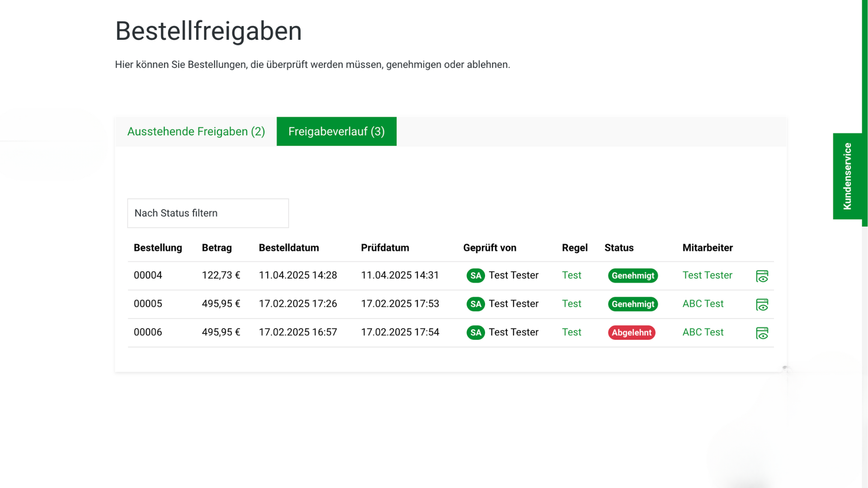Click the Status column header

[619, 248]
